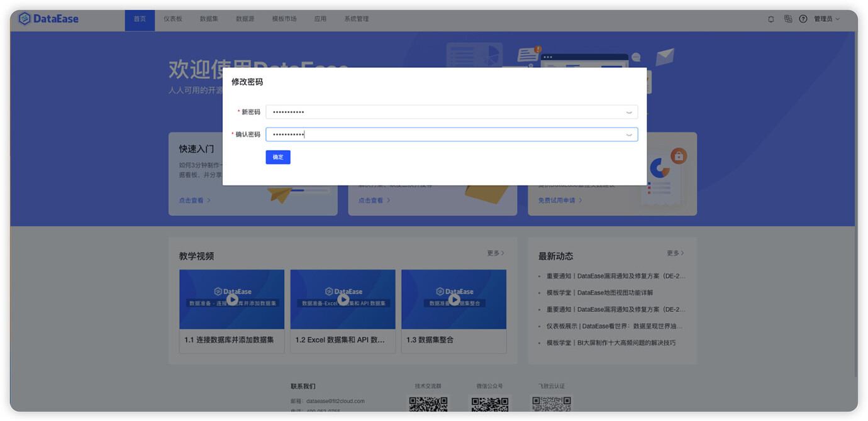
Task: Click the app switcher icon near top right
Action: [x=788, y=19]
